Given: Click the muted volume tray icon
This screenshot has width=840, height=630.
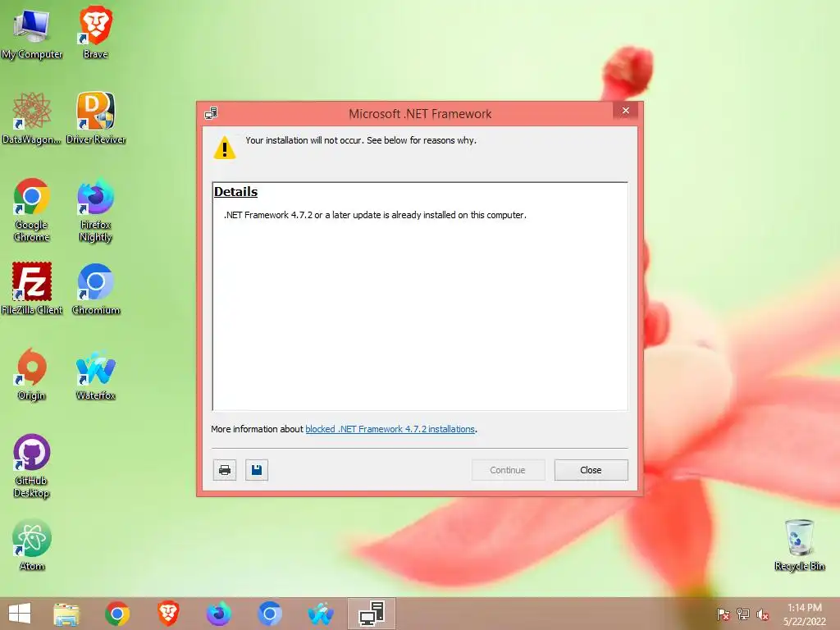Looking at the screenshot, I should pos(763,614).
